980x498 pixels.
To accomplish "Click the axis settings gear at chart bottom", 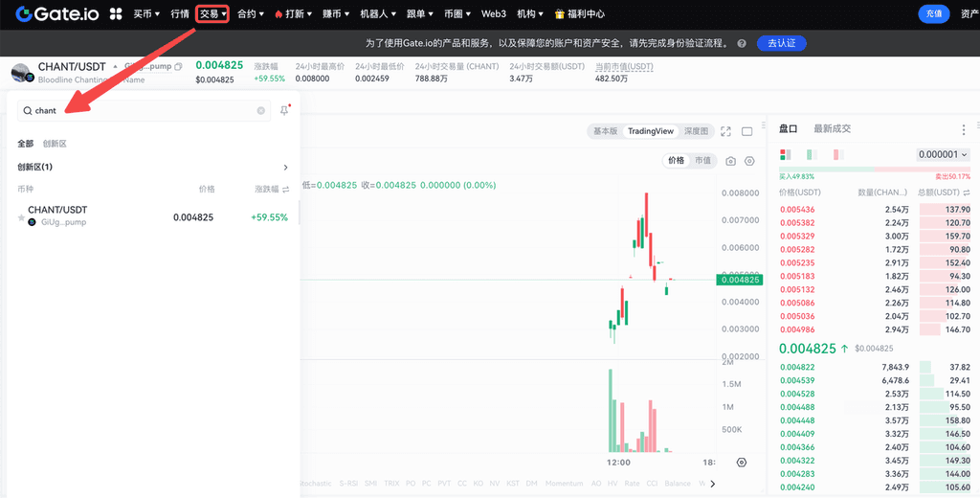I will [742, 463].
